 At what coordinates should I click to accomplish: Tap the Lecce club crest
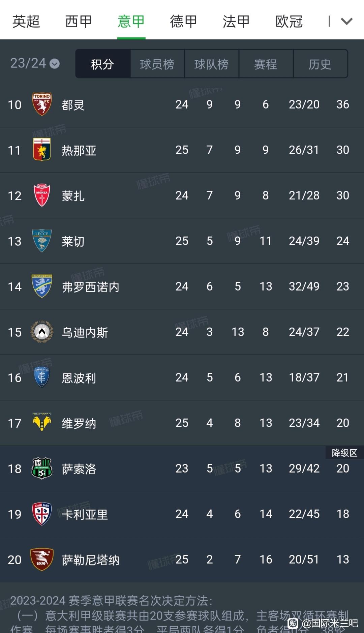coord(42,241)
